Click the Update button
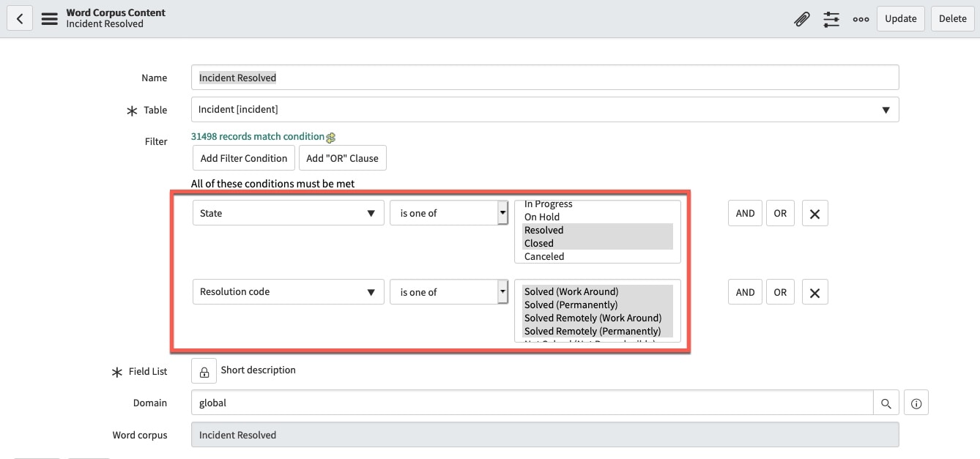Viewport: 980px width, 459px height. click(900, 18)
